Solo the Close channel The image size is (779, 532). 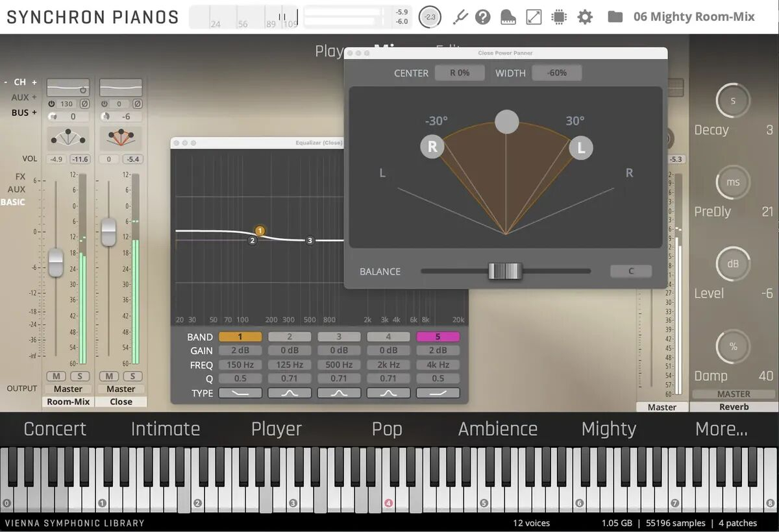(132, 376)
